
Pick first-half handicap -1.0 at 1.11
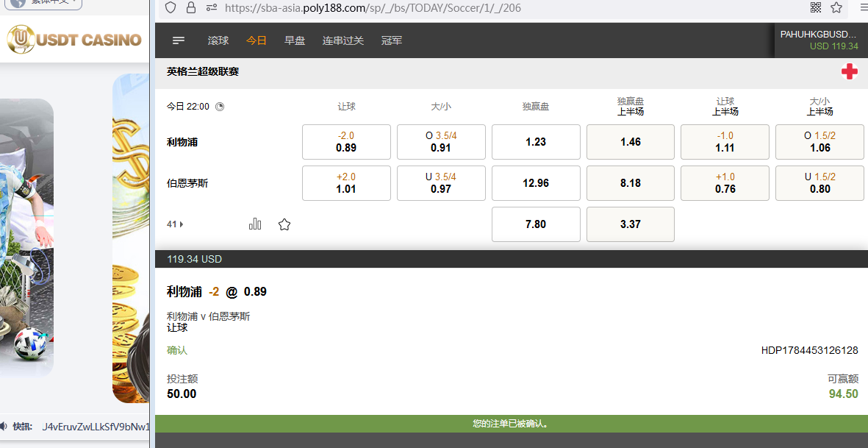(725, 142)
